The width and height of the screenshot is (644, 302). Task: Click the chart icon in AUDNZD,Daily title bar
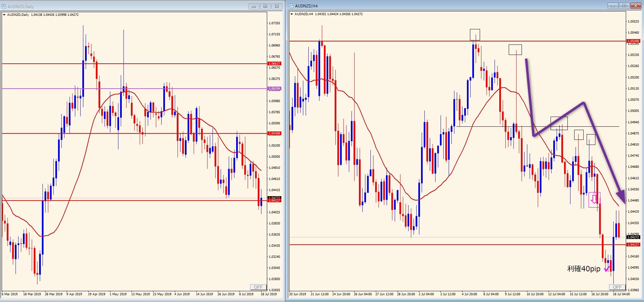click(4, 6)
